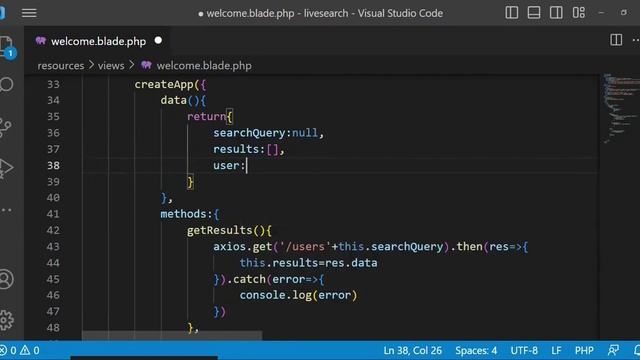Screen dimensions: 640x360
Task: Click the feedback icon in status bar
Action: tap(613, 350)
